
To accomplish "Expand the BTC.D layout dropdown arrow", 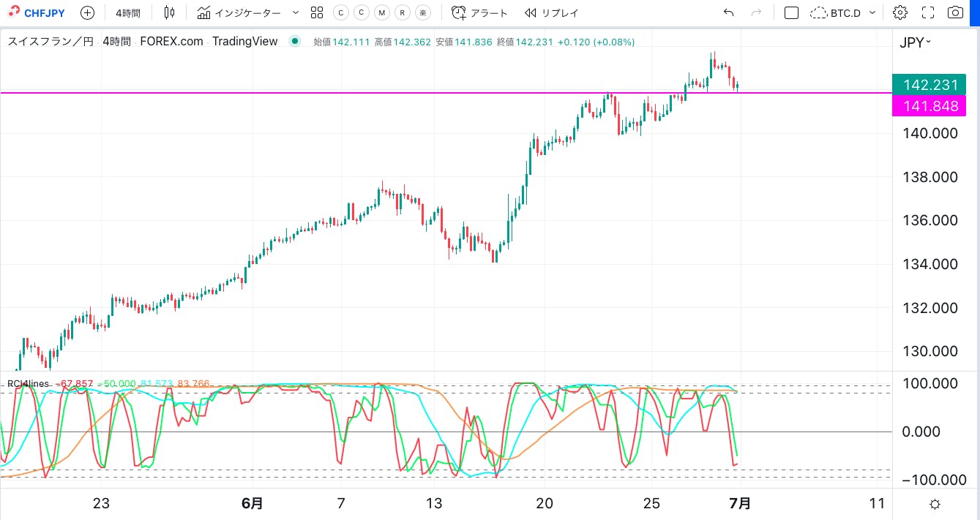I will coord(872,12).
